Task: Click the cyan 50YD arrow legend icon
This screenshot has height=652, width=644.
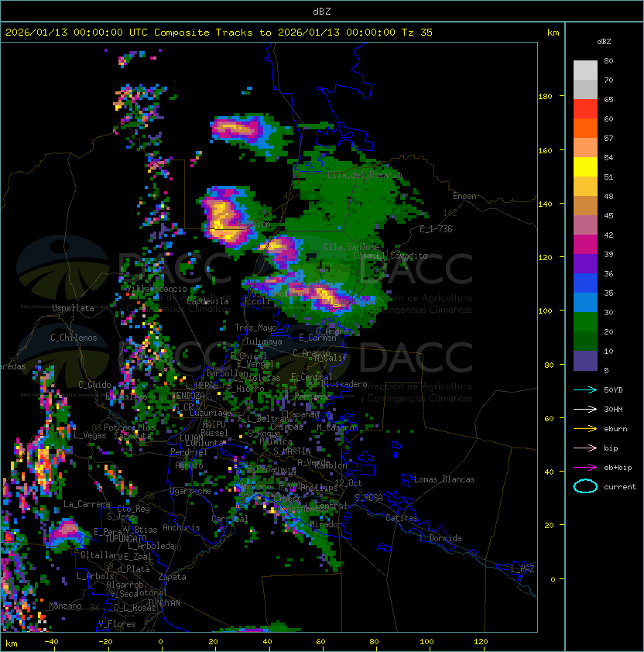Action: tap(585, 389)
